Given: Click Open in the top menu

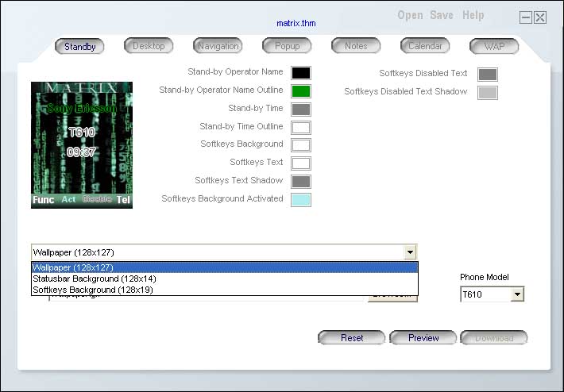Looking at the screenshot, I should pyautogui.click(x=410, y=15).
